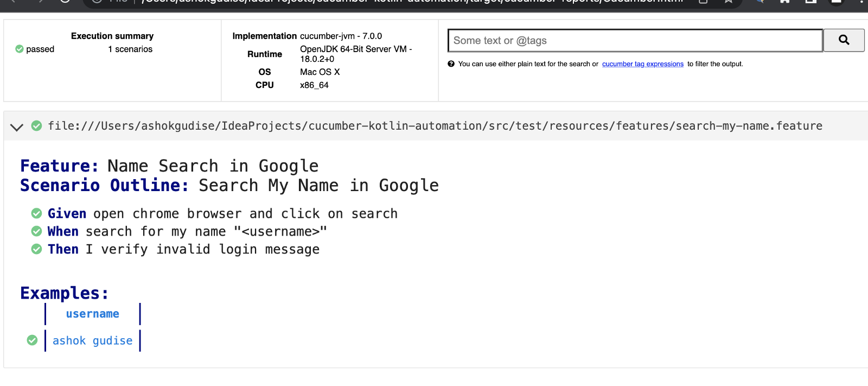The height and width of the screenshot is (386, 868).
Task: Click the green passed icon in Execution summary
Action: point(20,49)
